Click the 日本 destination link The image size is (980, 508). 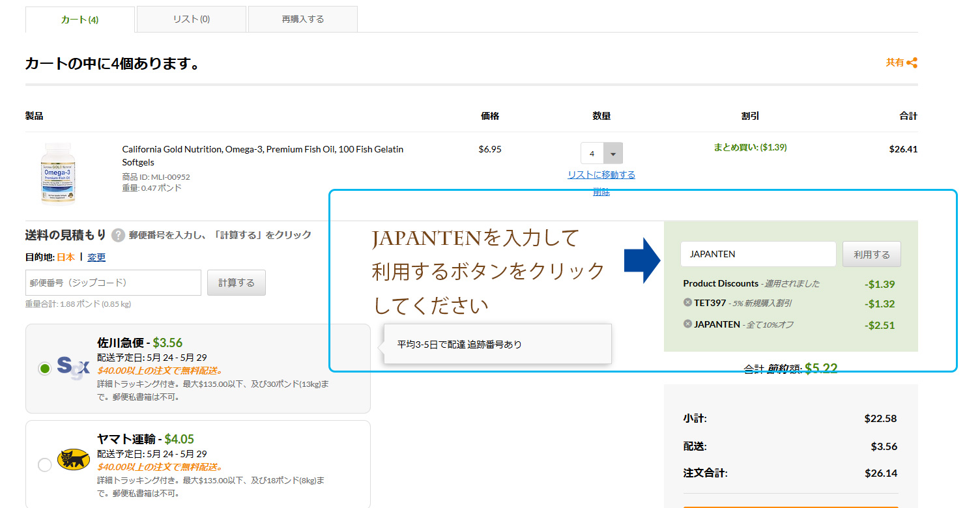coord(66,257)
